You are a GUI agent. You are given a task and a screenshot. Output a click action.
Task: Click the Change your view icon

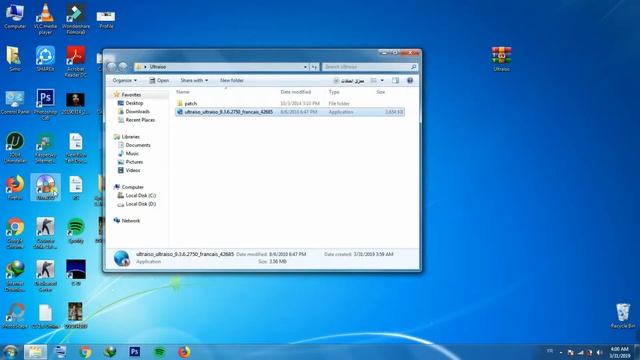coord(373,81)
